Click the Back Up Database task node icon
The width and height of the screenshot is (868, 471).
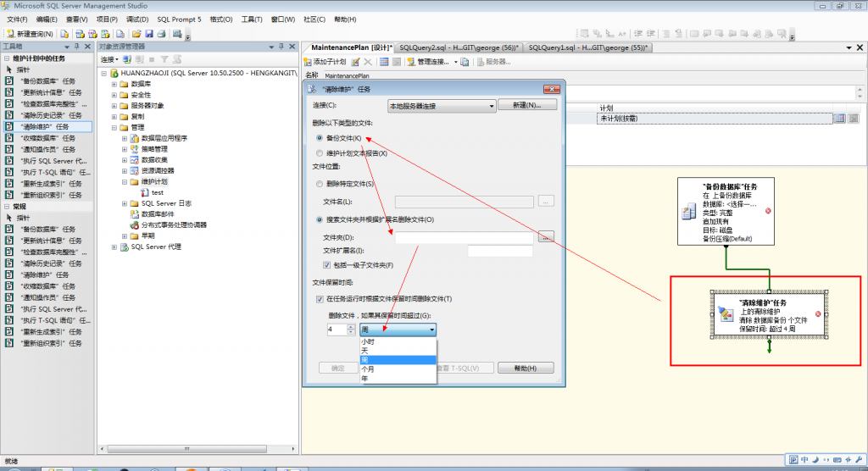click(689, 212)
